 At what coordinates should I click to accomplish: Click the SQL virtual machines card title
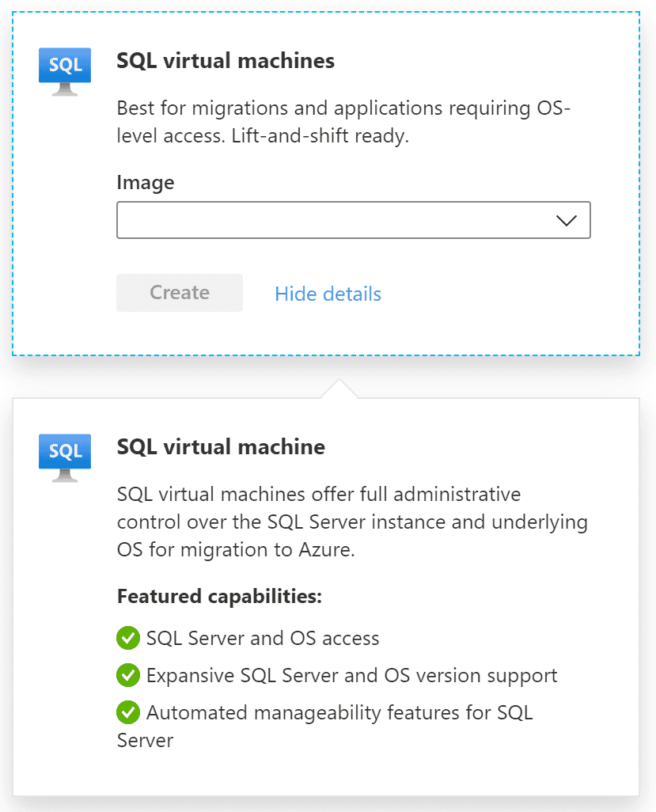coord(226,61)
